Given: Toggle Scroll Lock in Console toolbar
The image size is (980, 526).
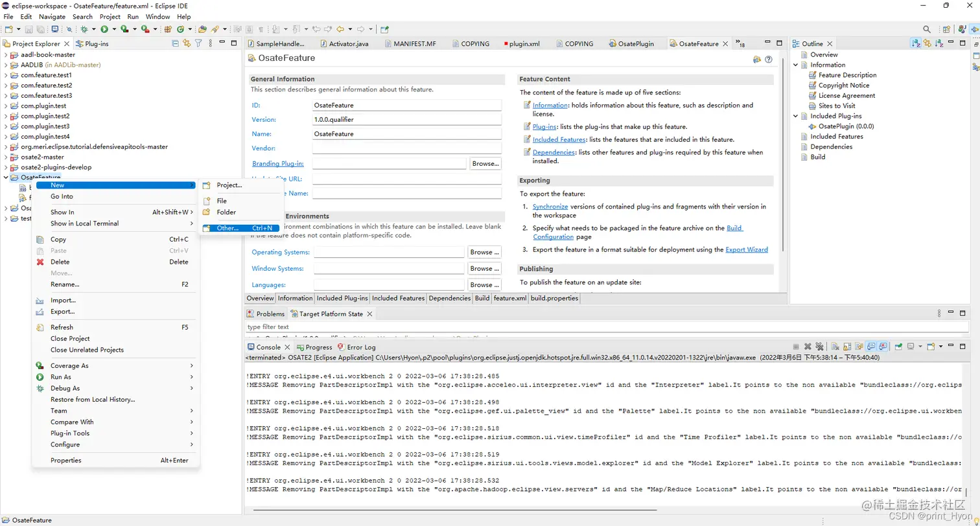Looking at the screenshot, I should pyautogui.click(x=847, y=347).
